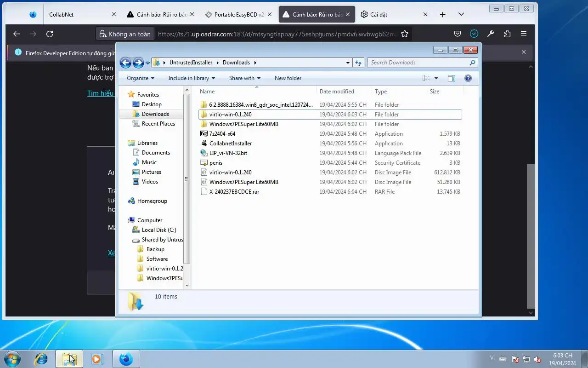Open Explorer help
Screen dimensions: 588x368
coord(468,78)
